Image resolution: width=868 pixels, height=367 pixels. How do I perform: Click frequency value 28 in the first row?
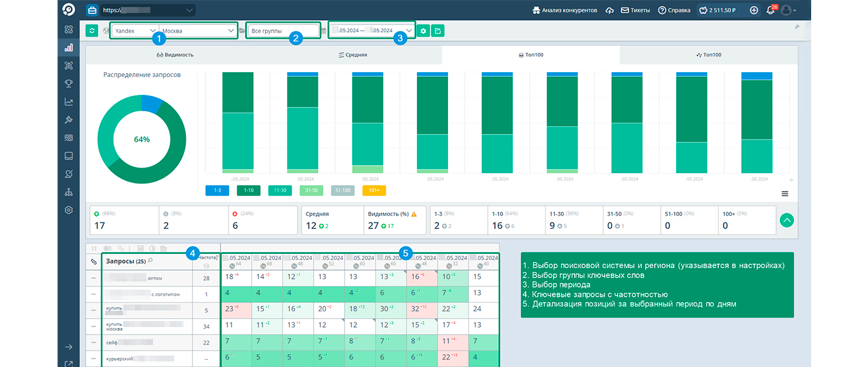[206, 278]
